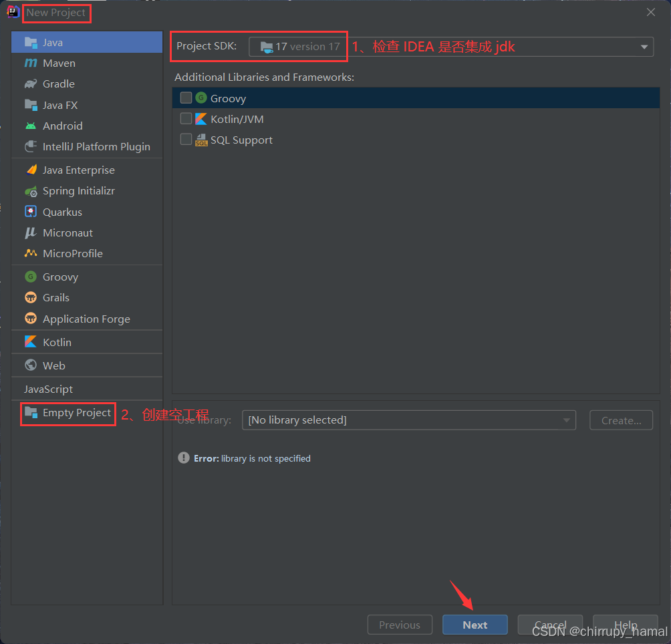Click the SQL Support framework icon

coord(201,140)
